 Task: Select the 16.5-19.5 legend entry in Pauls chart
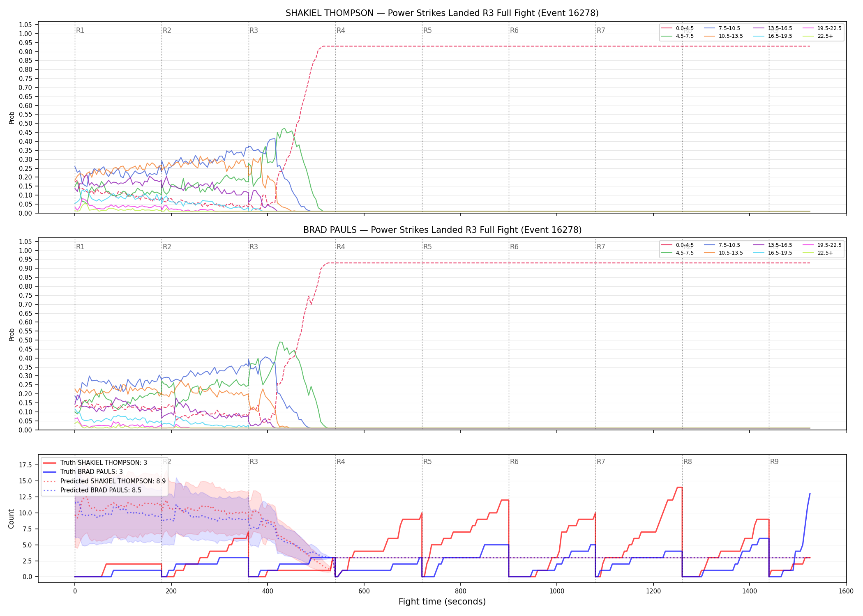pos(773,253)
